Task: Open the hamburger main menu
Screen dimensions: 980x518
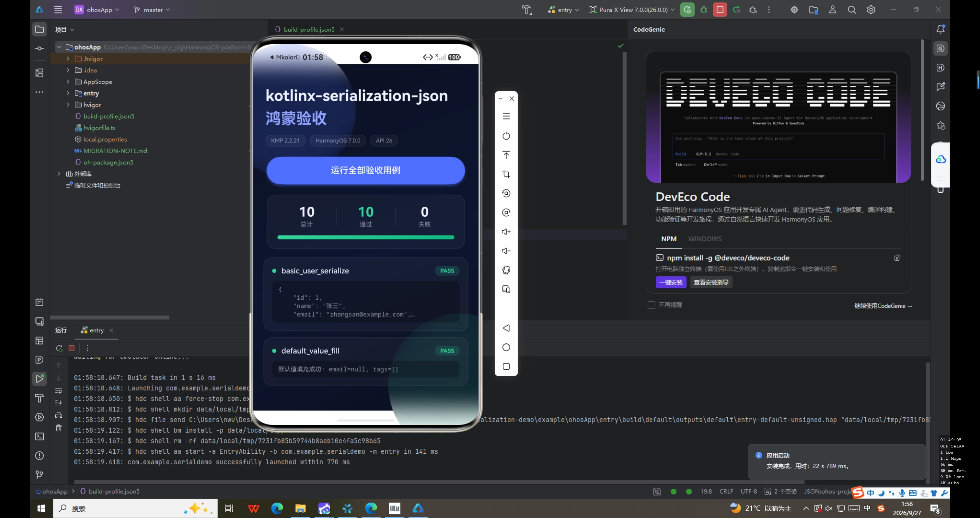Action: click(x=58, y=9)
